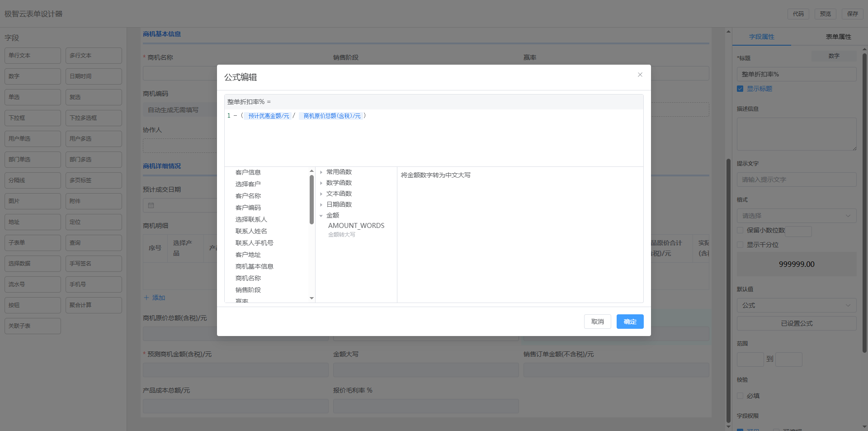Collapse the 金额 function category
This screenshot has width=868, height=431.
(x=321, y=216)
